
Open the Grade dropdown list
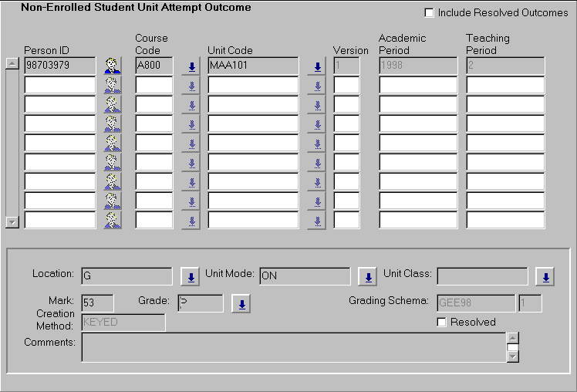pos(241,304)
